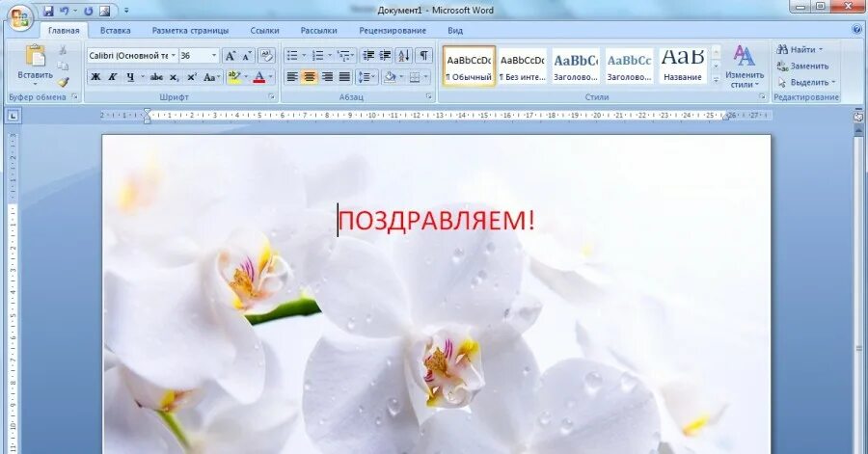This screenshot has height=454, width=868.
Task: Open the Customize Quick Access Toolbar arrow
Action: tap(126, 11)
